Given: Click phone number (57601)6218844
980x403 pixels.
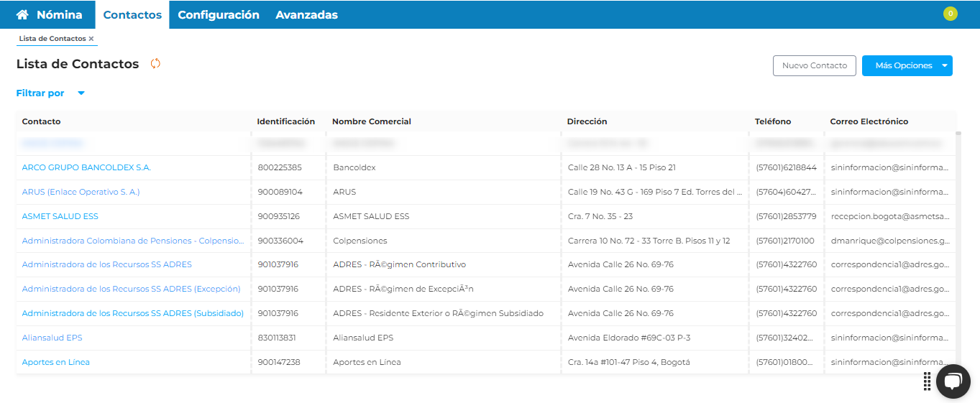Looking at the screenshot, I should click(787, 167).
